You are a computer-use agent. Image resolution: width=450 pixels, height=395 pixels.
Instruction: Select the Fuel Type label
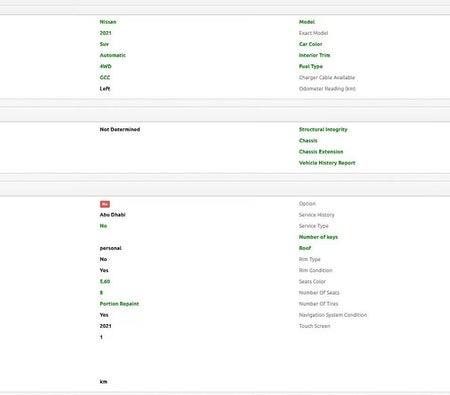point(311,66)
